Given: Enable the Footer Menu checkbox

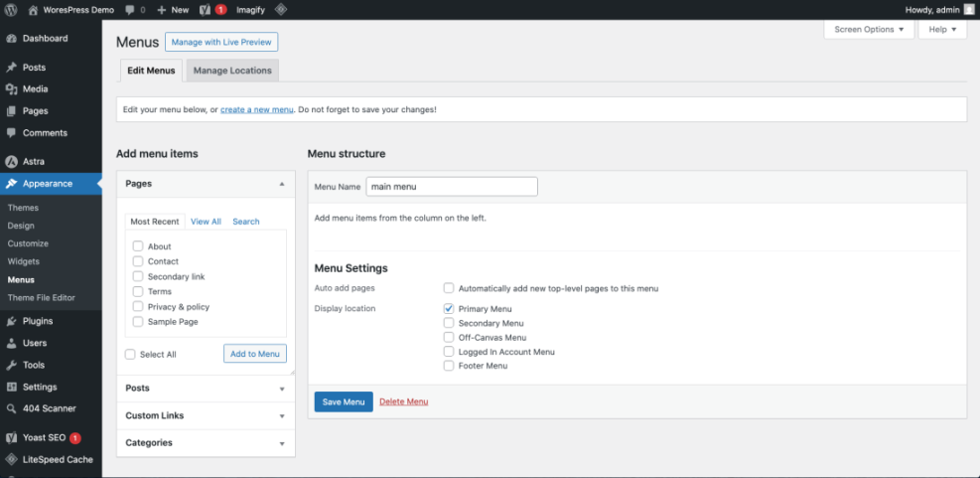Looking at the screenshot, I should tap(449, 366).
